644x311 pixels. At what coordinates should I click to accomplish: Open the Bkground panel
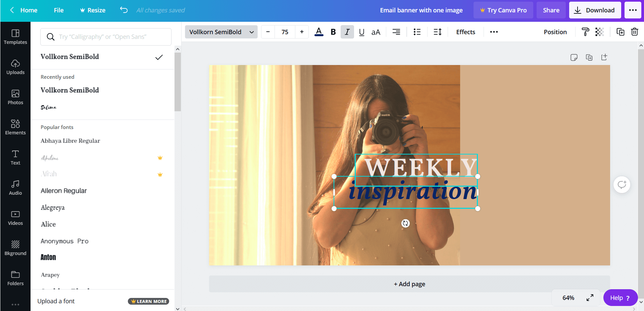(x=15, y=248)
